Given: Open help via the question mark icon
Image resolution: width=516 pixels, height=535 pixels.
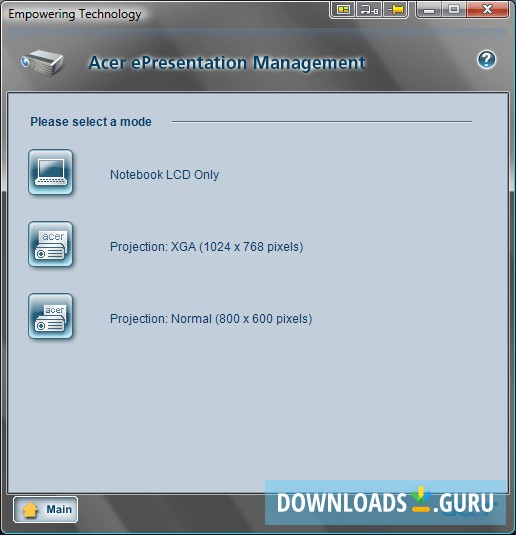Looking at the screenshot, I should point(486,60).
